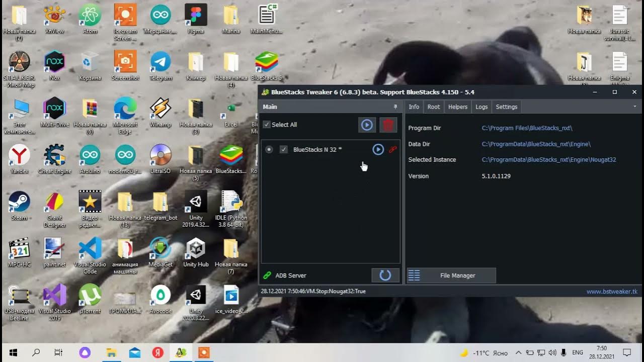
Task: Select the Steam desktop icon
Action: [19, 206]
